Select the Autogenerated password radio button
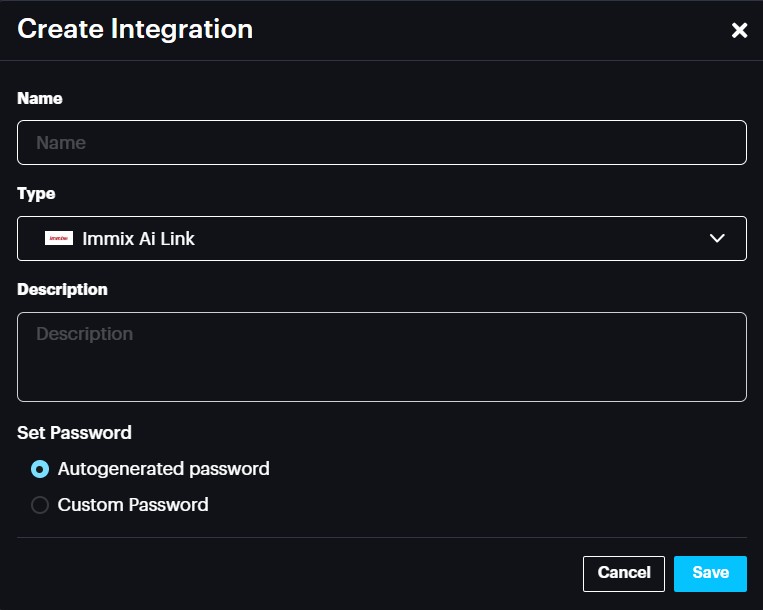763x610 pixels. click(40, 469)
